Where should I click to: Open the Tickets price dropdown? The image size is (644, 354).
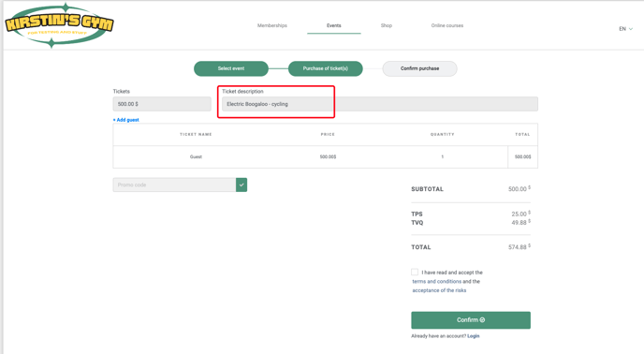162,104
